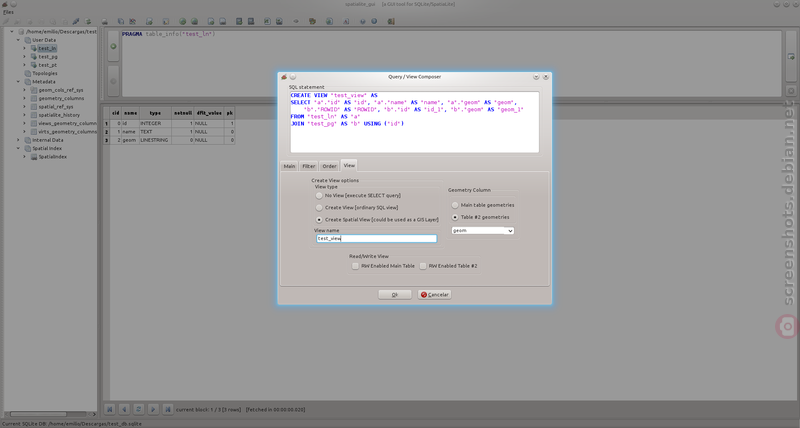Go to next result block
Viewport: 800px width, 428px height.
153,409
